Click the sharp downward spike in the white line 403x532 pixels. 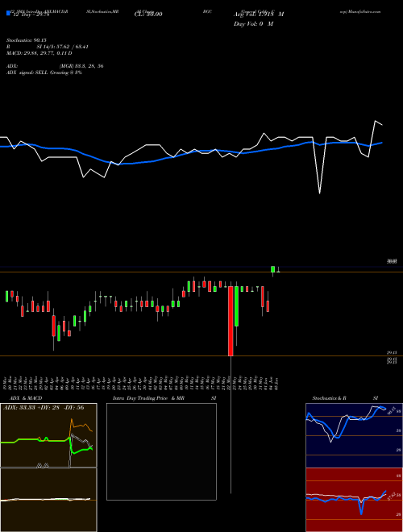pos(319,193)
